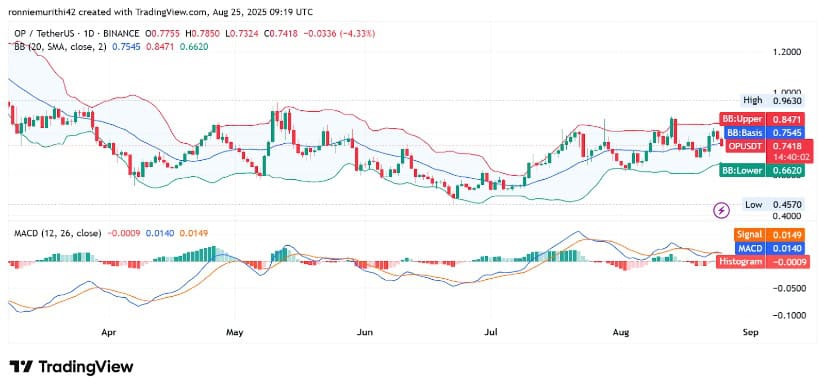Select the Apr date axis label
825x390 pixels.
(x=108, y=333)
